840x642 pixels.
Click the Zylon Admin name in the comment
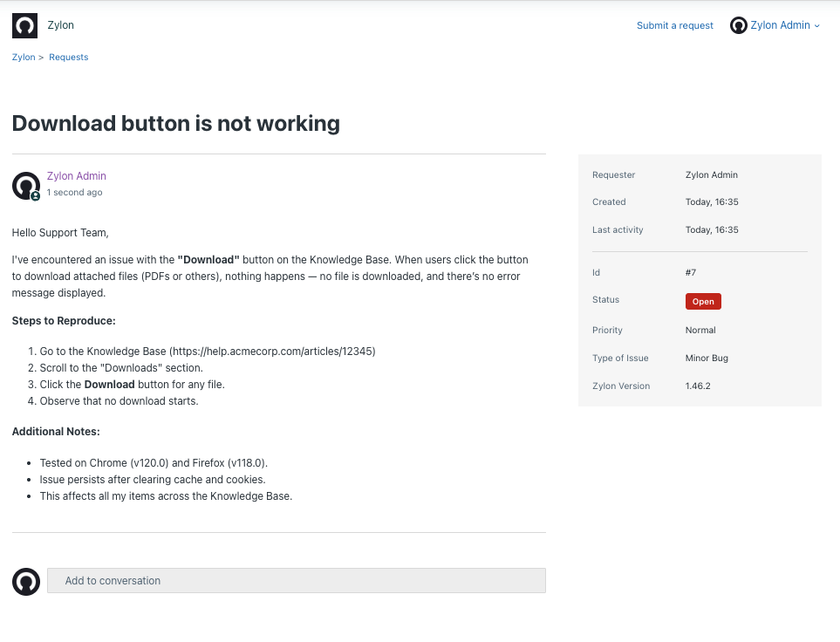click(76, 175)
